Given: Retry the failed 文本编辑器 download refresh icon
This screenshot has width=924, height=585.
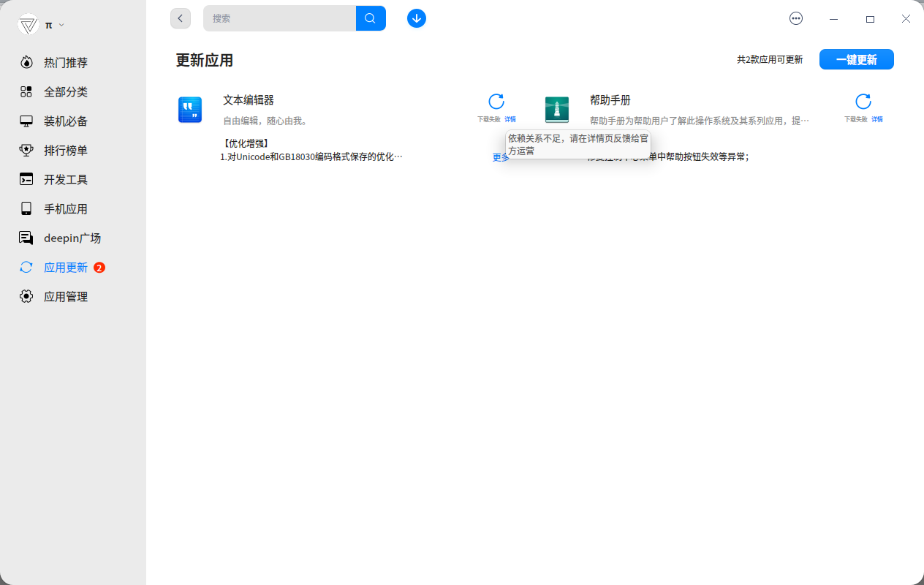Looking at the screenshot, I should (x=496, y=102).
